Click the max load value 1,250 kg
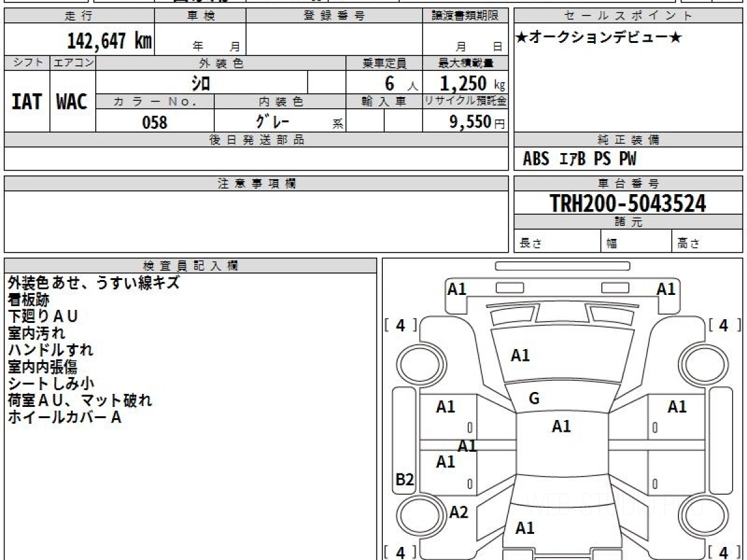Image resolution: width=747 pixels, height=560 pixels. point(472,83)
